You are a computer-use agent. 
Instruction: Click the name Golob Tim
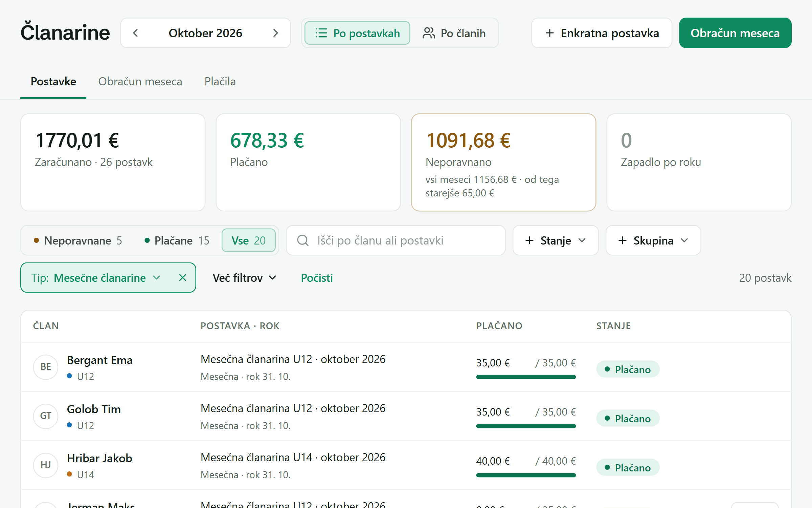tap(94, 409)
